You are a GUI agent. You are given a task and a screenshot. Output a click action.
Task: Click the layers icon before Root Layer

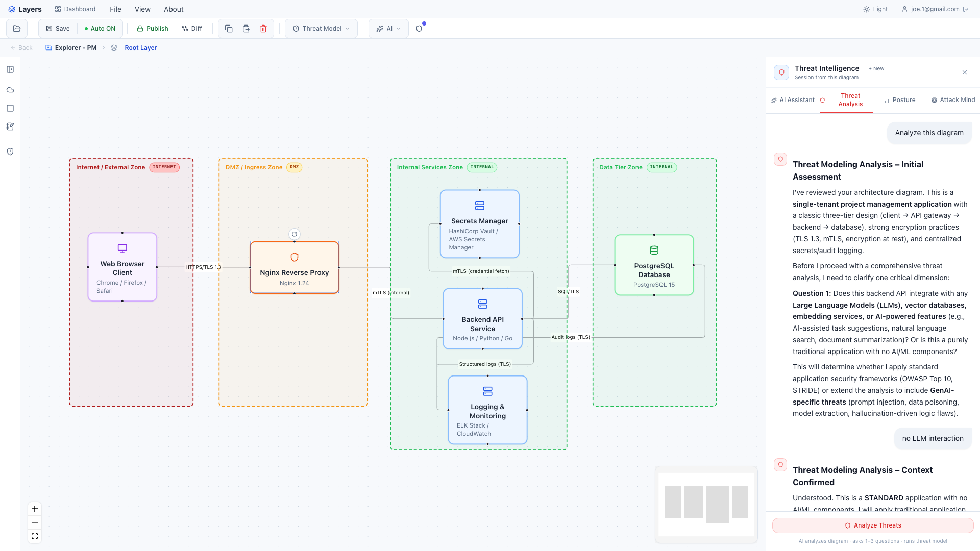pos(114,48)
